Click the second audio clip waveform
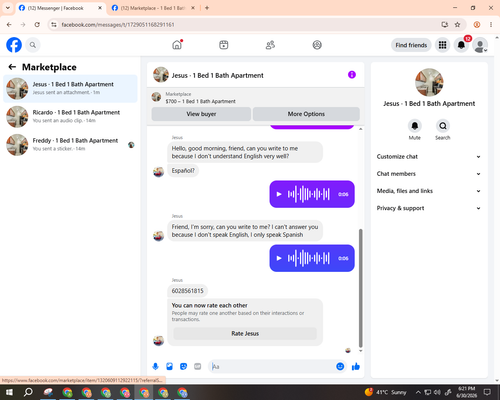The width and height of the screenshot is (500, 400). pyautogui.click(x=309, y=258)
